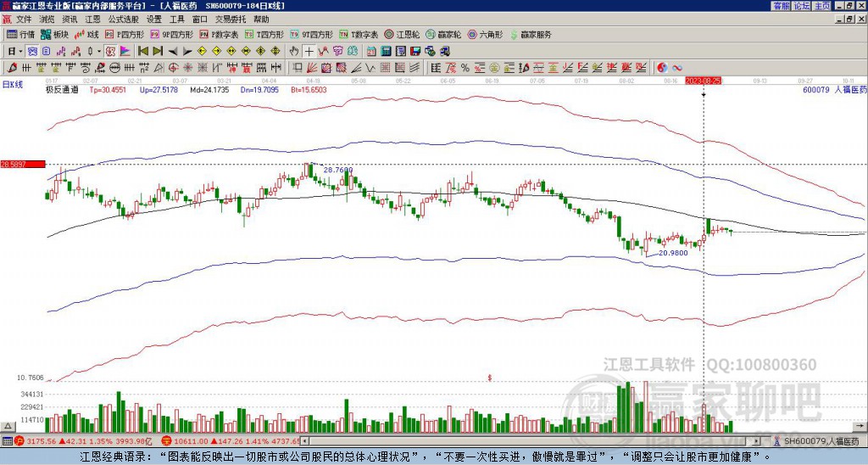Click the 600079 人福医药 stock label

click(x=835, y=90)
